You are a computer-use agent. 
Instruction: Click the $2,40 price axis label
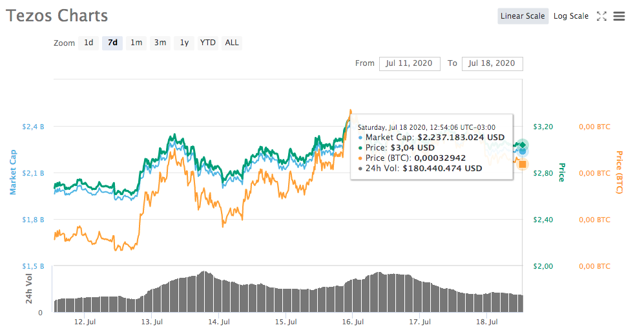click(x=543, y=220)
